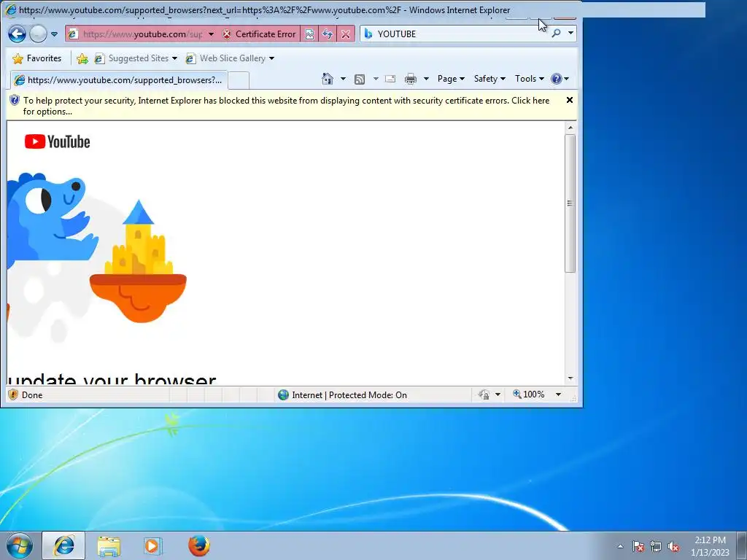Viewport: 747px width, 560px height.
Task: Click the scroll down arrow of page scrollbar
Action: tap(570, 378)
